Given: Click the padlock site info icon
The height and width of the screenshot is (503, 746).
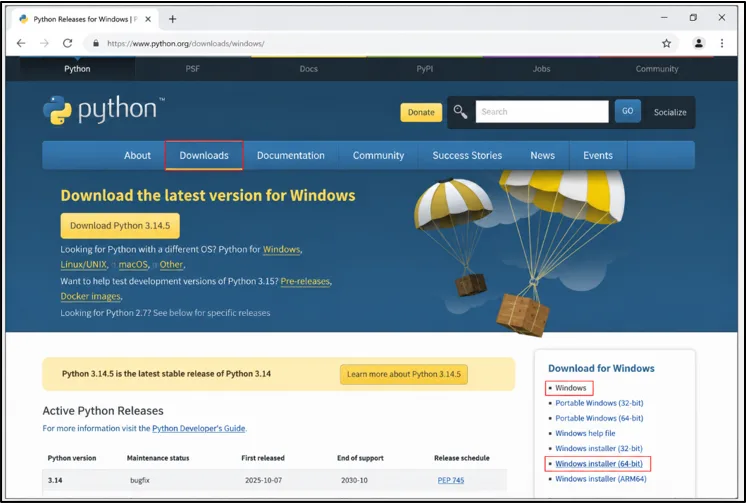Looking at the screenshot, I should coord(96,43).
